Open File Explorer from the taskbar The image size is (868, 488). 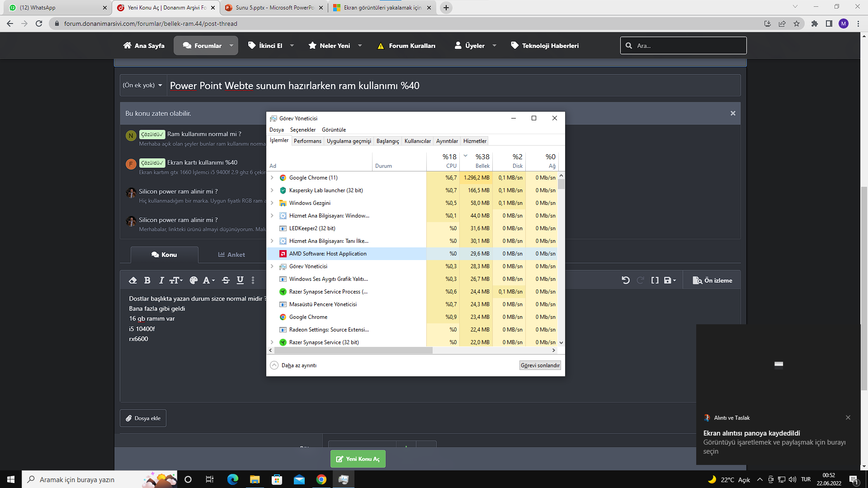(255, 479)
